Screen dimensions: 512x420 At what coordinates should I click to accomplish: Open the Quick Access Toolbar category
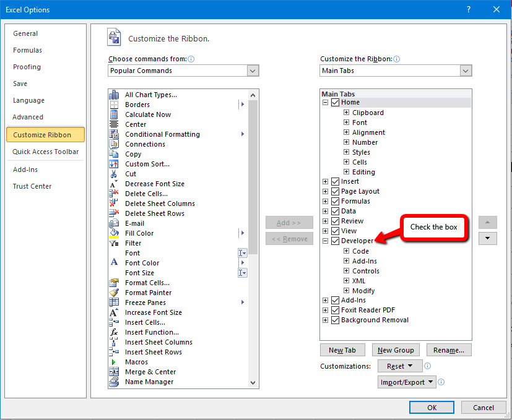point(46,152)
